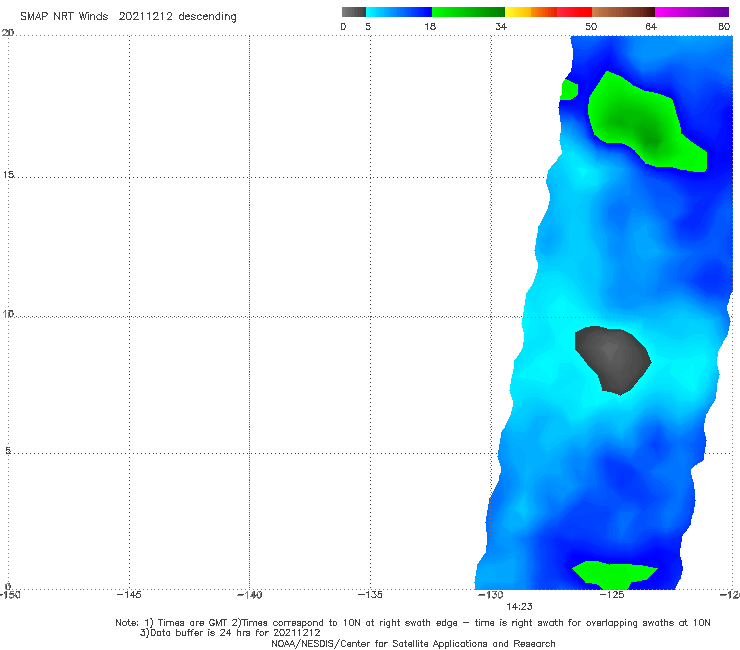Click the color scale label '5'
Screen dimensions: 740x650
(368, 27)
